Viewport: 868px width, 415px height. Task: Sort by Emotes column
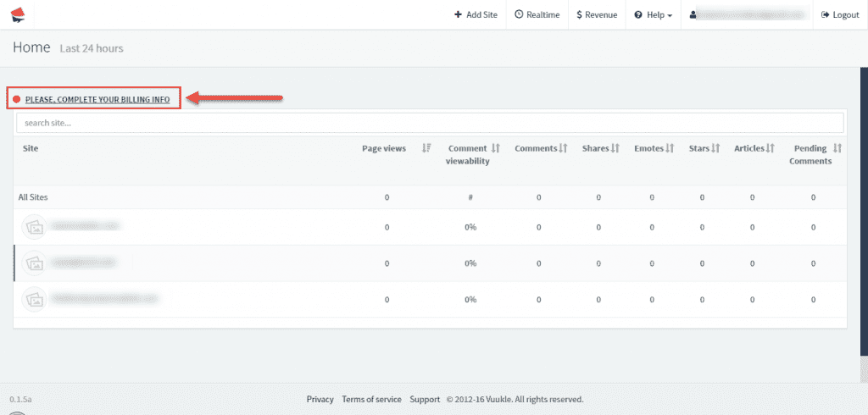pyautogui.click(x=670, y=148)
